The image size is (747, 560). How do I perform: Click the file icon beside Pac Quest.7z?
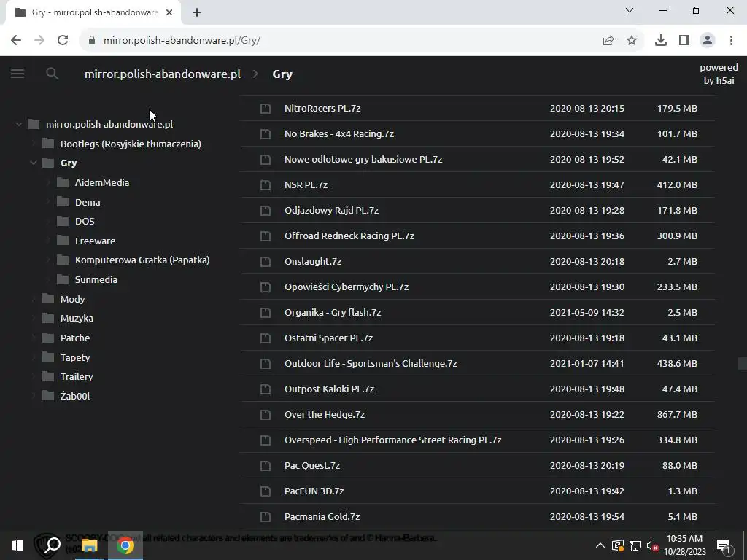click(266, 466)
